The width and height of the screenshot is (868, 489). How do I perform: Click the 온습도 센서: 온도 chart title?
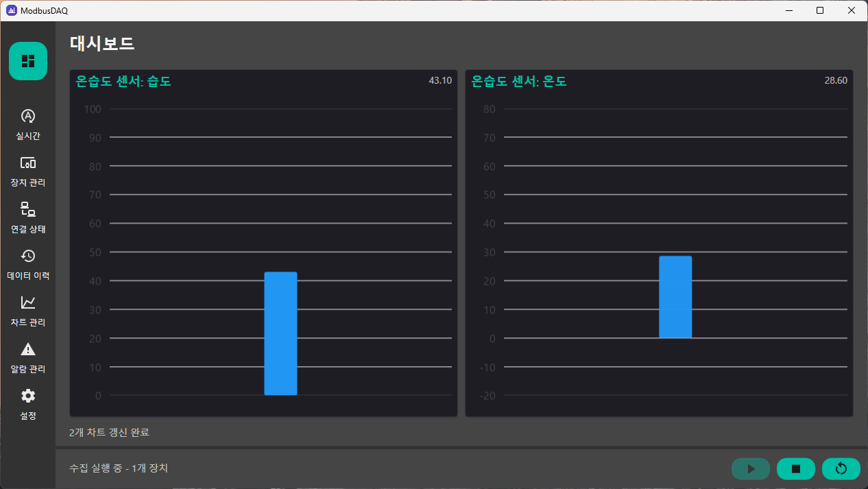tap(519, 82)
